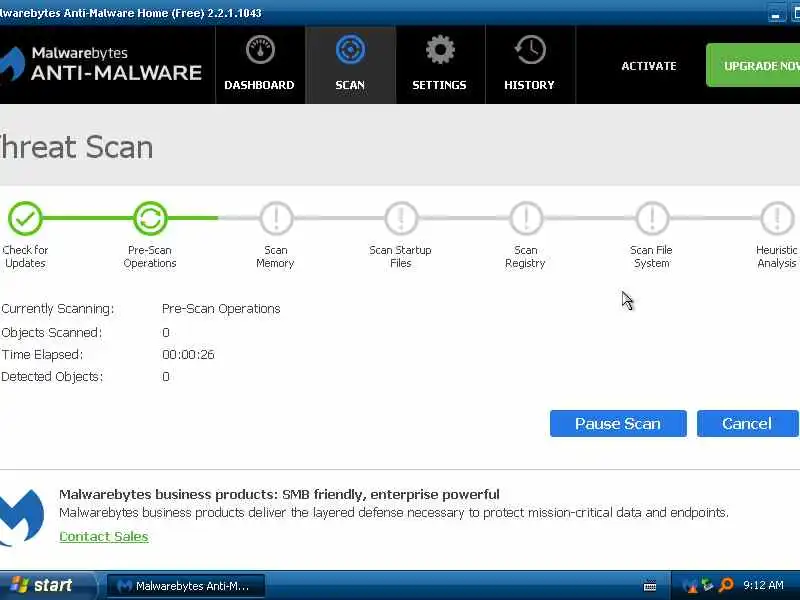
Task: Select the Scan tab
Action: click(x=350, y=65)
